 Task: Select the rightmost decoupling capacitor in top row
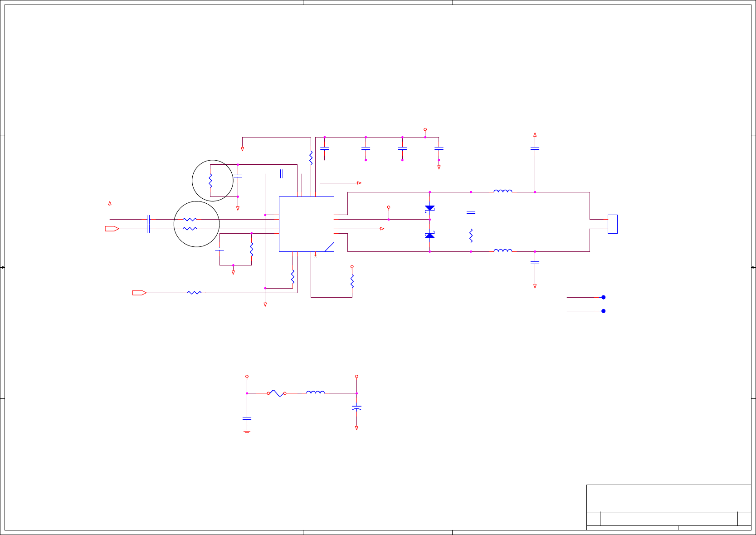click(439, 148)
